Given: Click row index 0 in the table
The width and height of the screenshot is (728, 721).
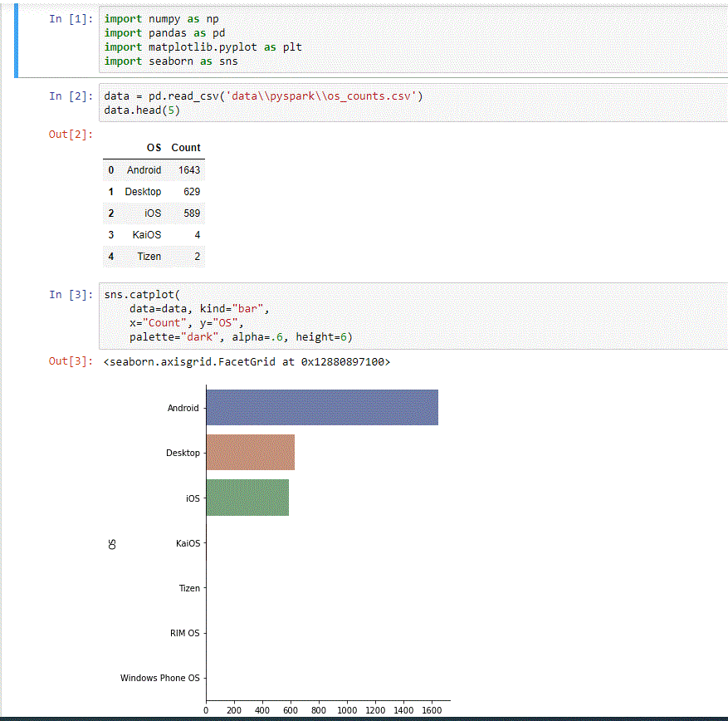Looking at the screenshot, I should pyautogui.click(x=111, y=170).
